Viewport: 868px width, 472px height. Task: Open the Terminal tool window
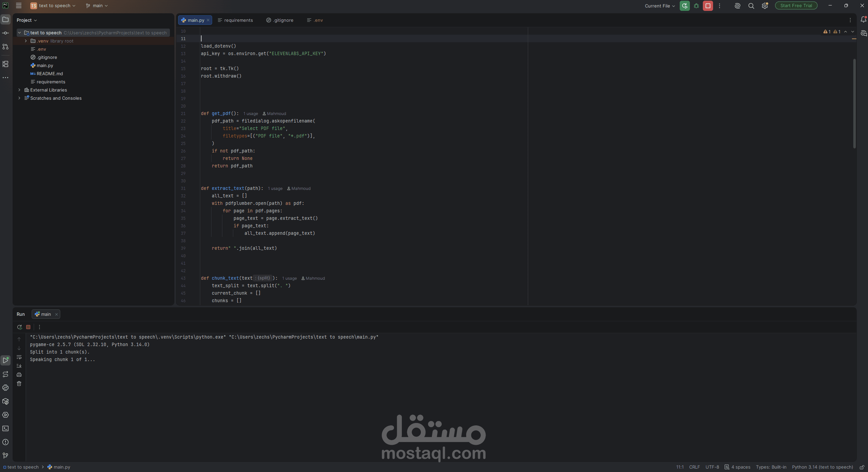click(x=5, y=428)
